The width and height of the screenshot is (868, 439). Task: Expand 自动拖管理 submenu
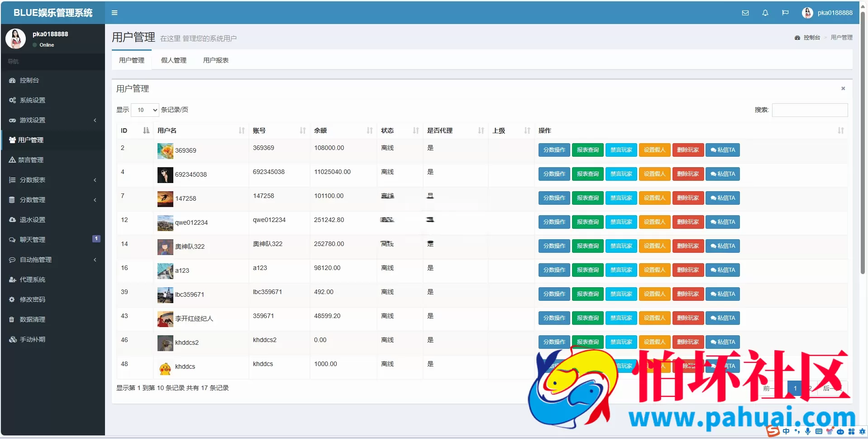(53, 260)
